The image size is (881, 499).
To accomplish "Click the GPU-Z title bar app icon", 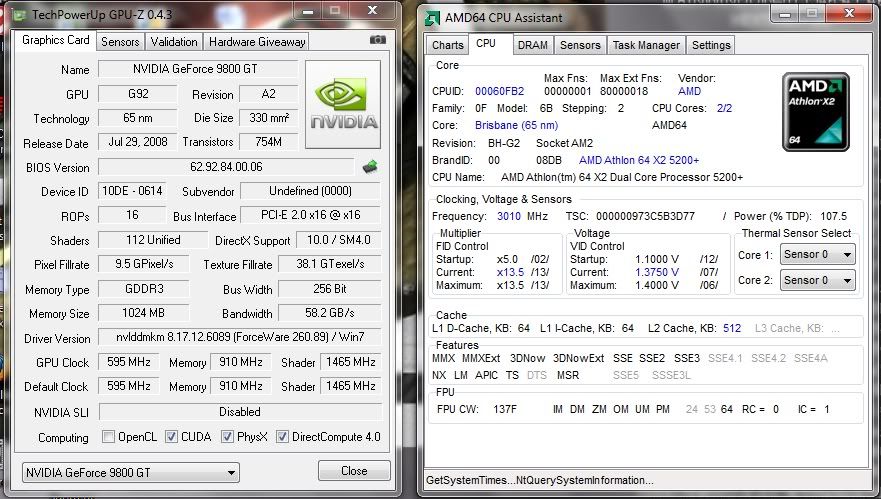I will point(21,15).
